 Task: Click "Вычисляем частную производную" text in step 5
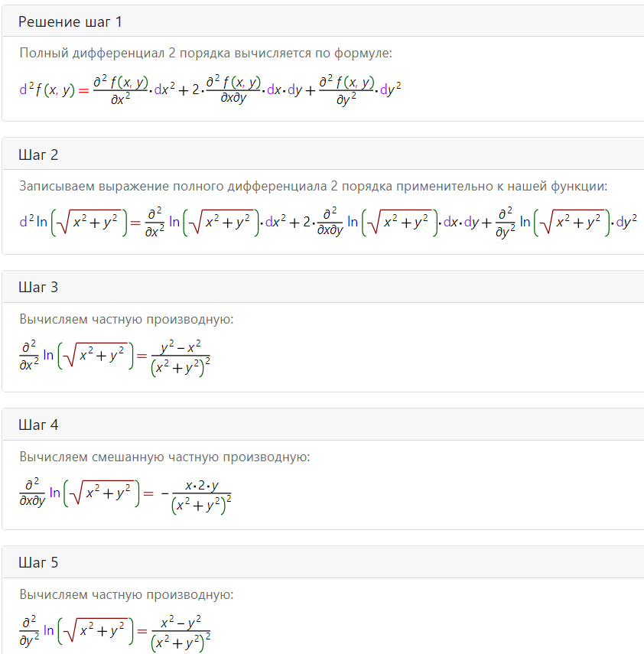click(126, 594)
